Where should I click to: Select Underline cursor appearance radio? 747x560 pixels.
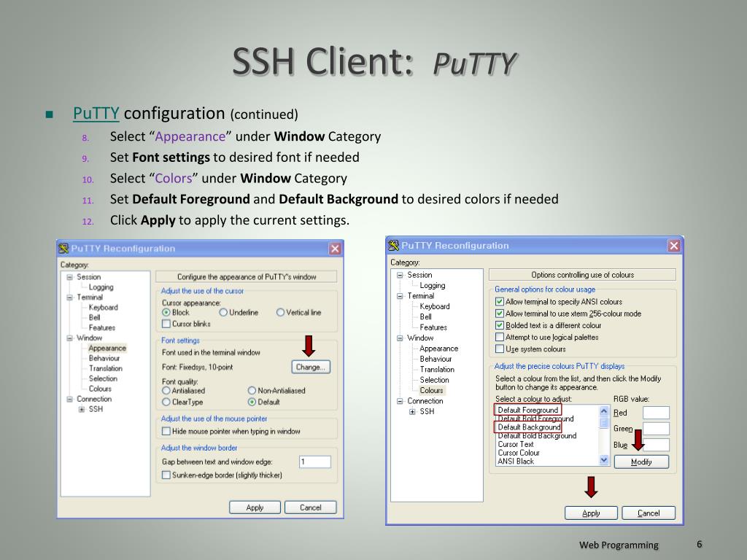click(x=223, y=312)
